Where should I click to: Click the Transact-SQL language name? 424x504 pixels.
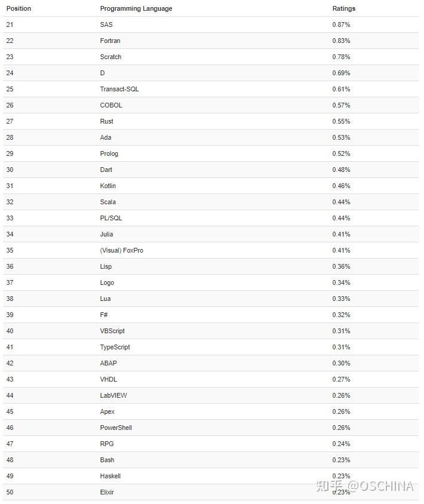(119, 90)
